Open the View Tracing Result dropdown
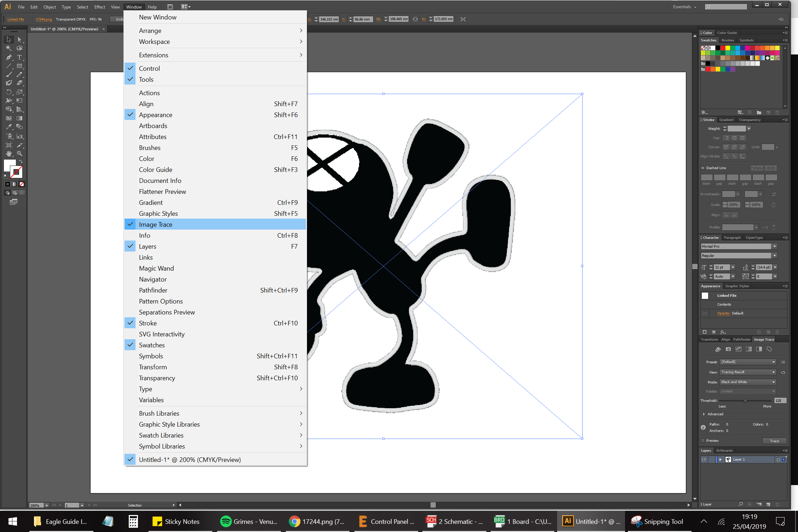 point(748,372)
